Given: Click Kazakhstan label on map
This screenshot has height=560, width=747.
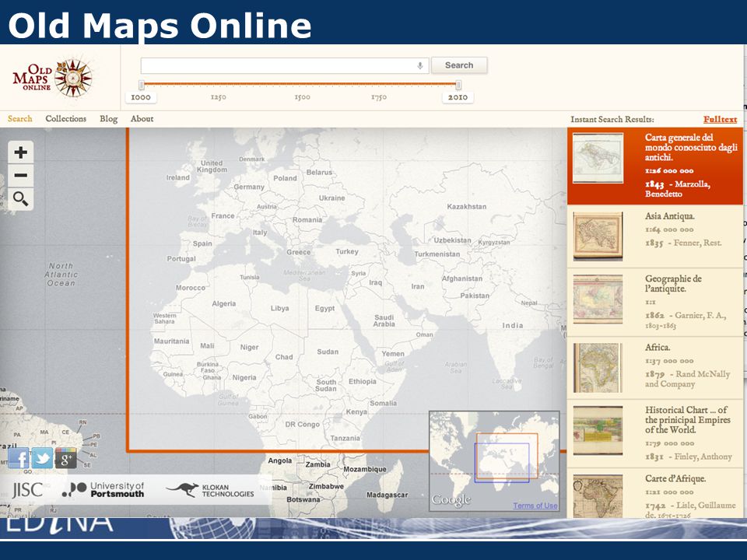Looking at the screenshot, I should coord(466,207).
